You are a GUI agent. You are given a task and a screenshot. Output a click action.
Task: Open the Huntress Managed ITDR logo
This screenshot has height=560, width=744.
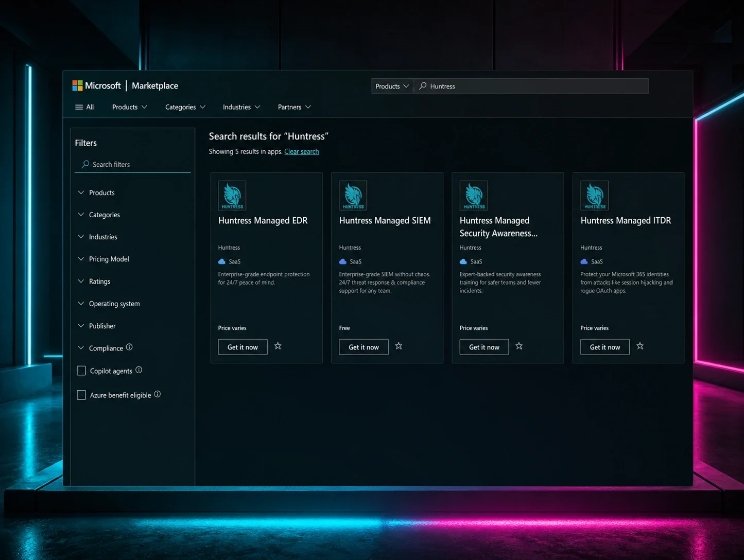pyautogui.click(x=595, y=196)
